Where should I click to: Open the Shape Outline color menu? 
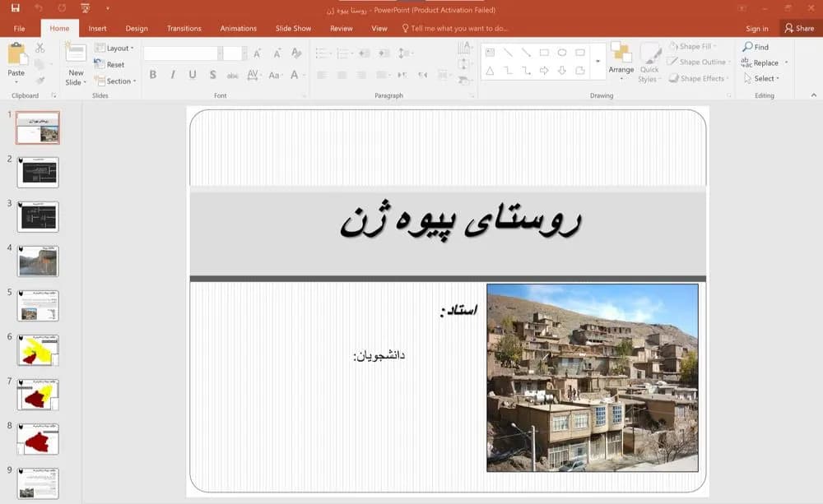point(699,62)
